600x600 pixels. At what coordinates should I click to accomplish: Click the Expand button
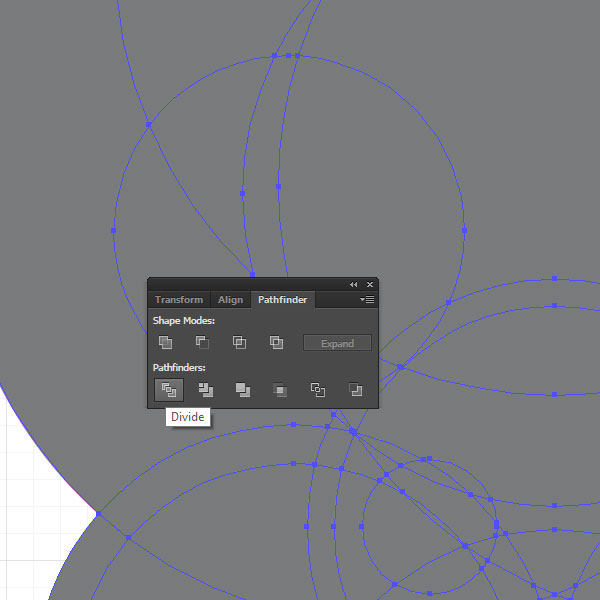click(x=338, y=343)
